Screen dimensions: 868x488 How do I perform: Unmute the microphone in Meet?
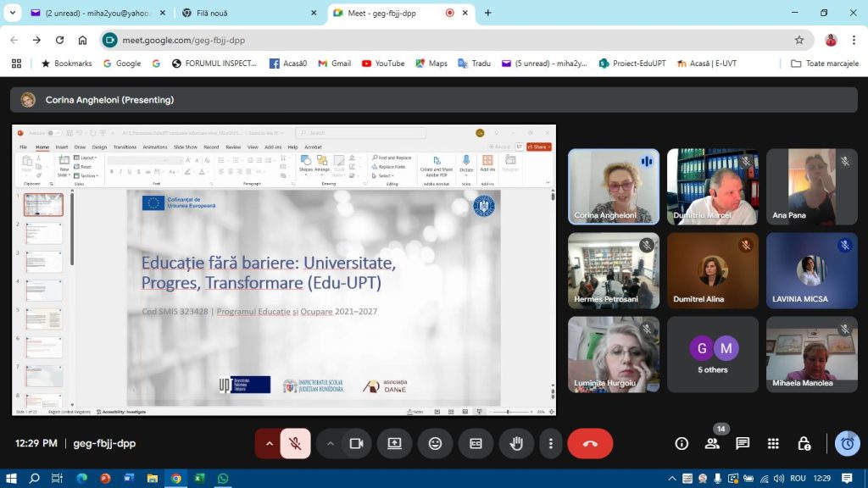(x=295, y=443)
